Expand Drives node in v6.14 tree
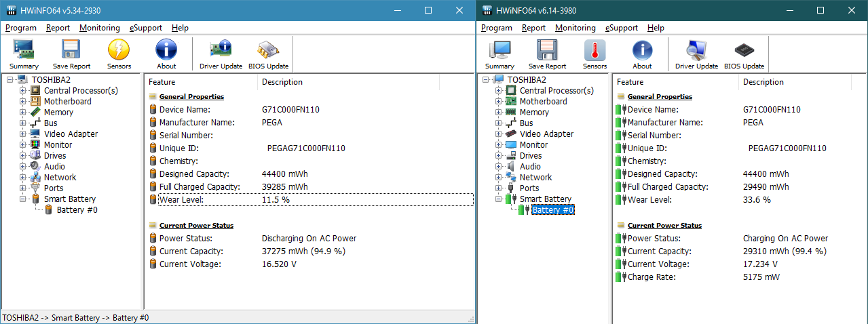Screen dimensions: 868x324 [499, 156]
